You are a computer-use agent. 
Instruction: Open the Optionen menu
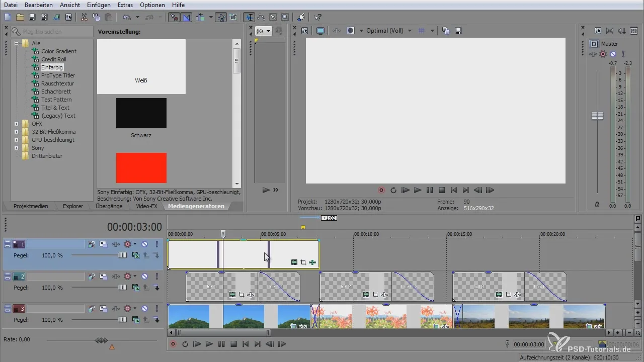point(152,5)
